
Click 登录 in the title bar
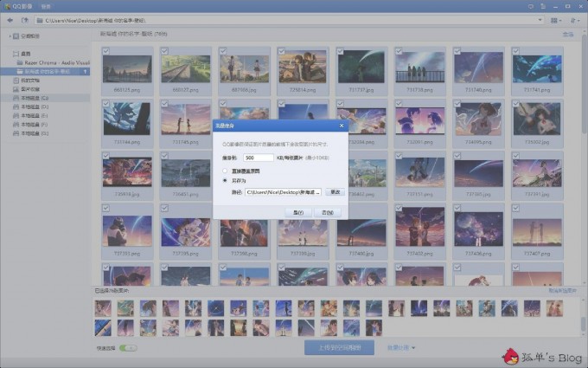click(x=45, y=7)
